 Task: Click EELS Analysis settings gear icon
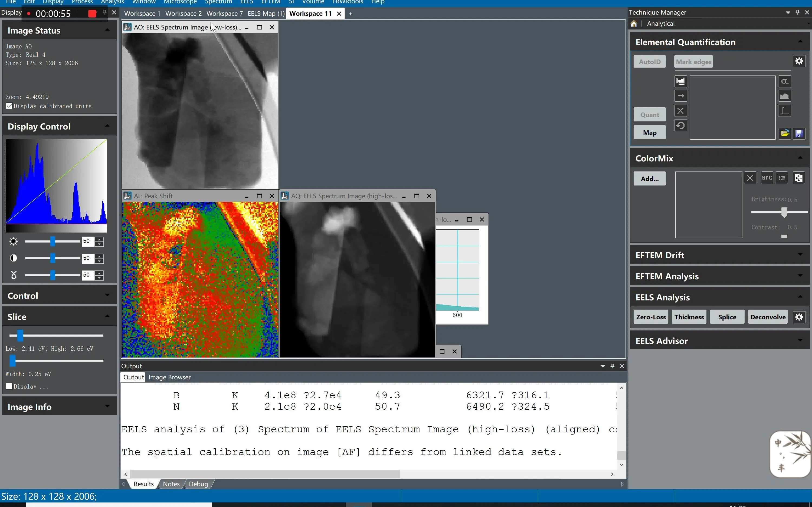[x=799, y=317]
